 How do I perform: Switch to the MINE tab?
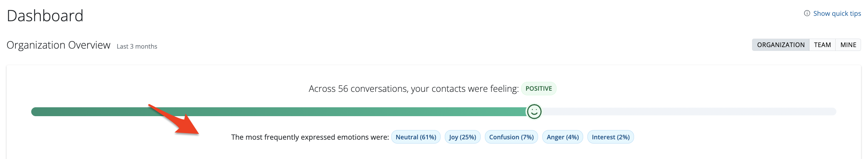848,45
